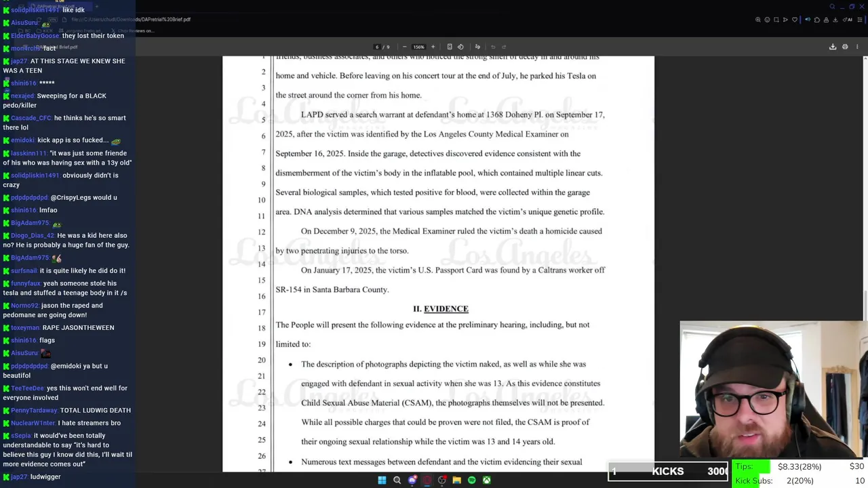Click chat username surfsnail
This screenshot has height=488, width=868.
[24, 270]
